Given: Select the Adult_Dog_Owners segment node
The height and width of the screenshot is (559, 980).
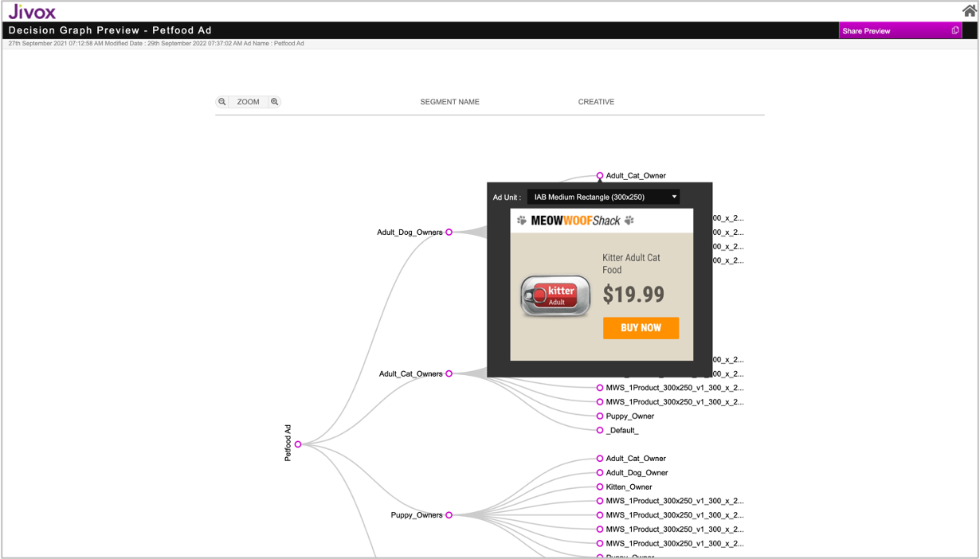Looking at the screenshot, I should pos(449,233).
